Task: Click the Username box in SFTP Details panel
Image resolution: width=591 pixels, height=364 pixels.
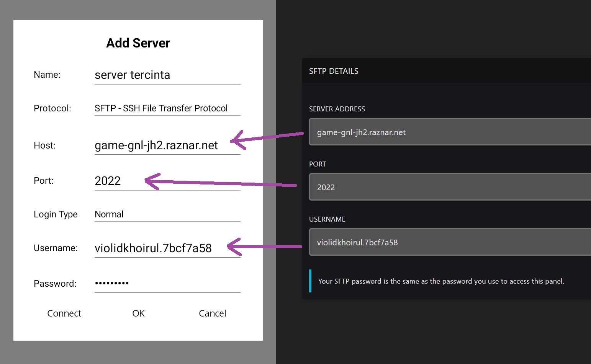Action: (x=450, y=242)
